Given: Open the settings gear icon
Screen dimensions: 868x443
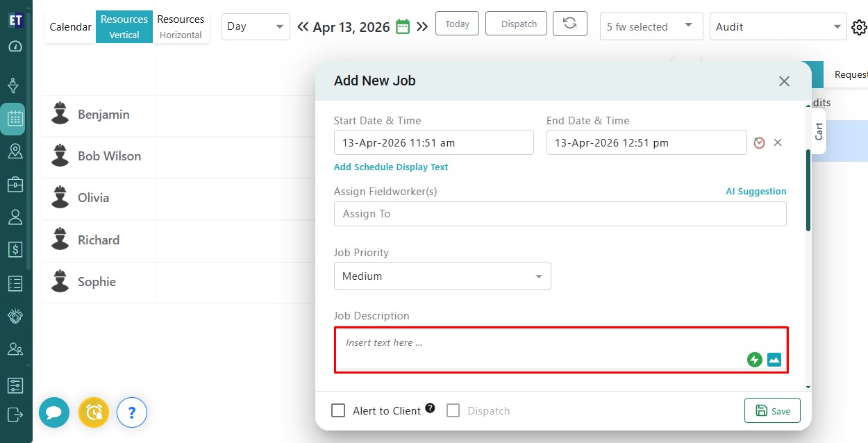Looking at the screenshot, I should point(859,27).
